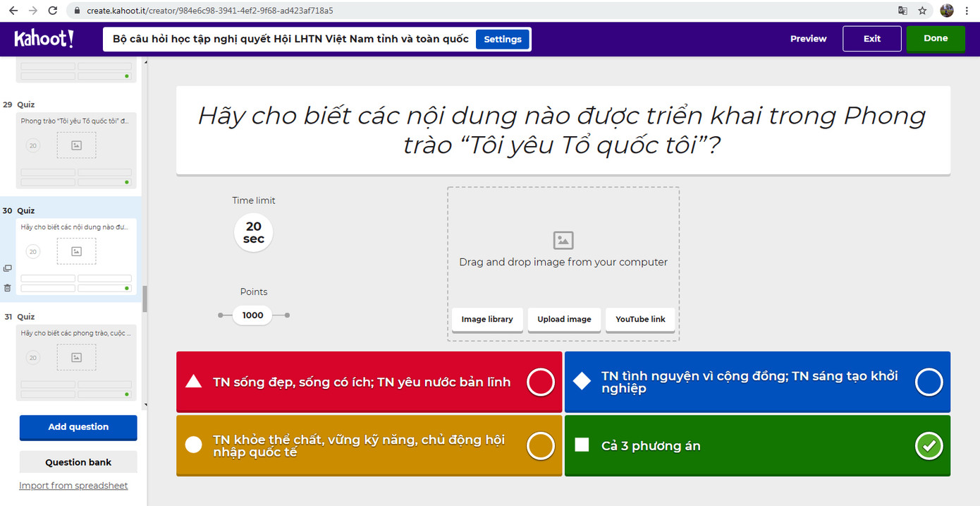Mark the red answer as correct
This screenshot has width=980, height=506.
541,382
